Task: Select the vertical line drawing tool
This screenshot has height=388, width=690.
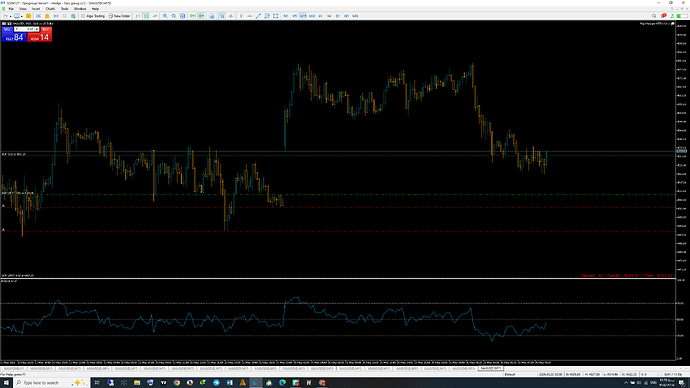Action: pyautogui.click(x=241, y=16)
